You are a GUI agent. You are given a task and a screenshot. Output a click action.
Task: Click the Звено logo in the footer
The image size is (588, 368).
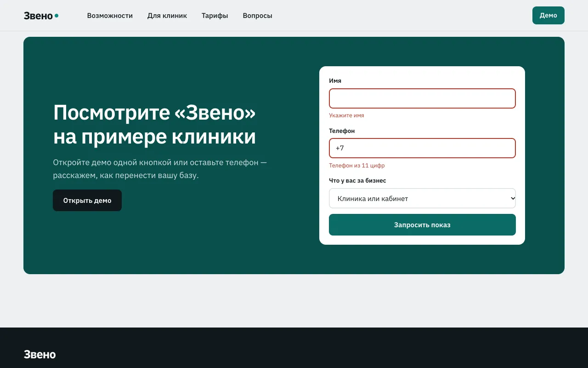40,355
